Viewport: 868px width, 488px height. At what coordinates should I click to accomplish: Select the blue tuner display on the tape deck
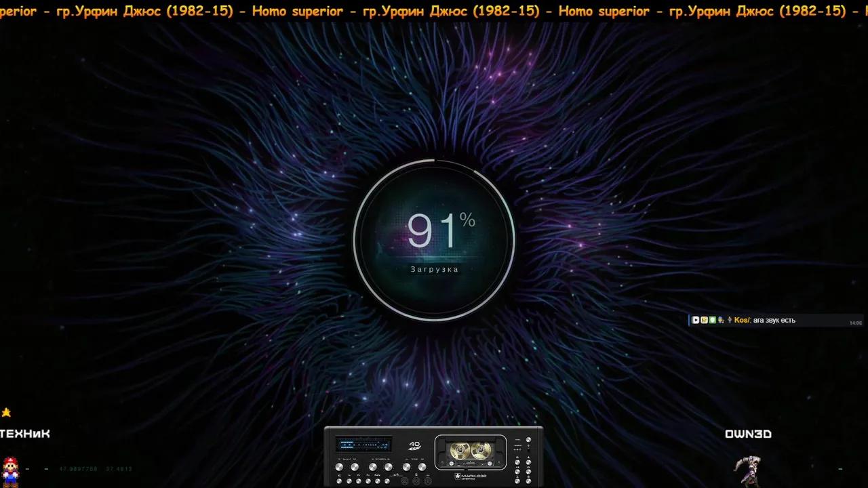click(x=364, y=445)
